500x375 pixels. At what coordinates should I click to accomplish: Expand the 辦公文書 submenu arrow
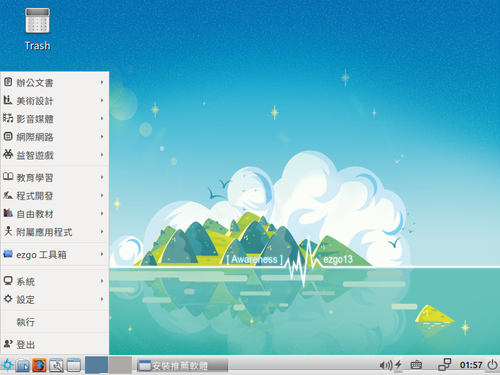click(102, 82)
